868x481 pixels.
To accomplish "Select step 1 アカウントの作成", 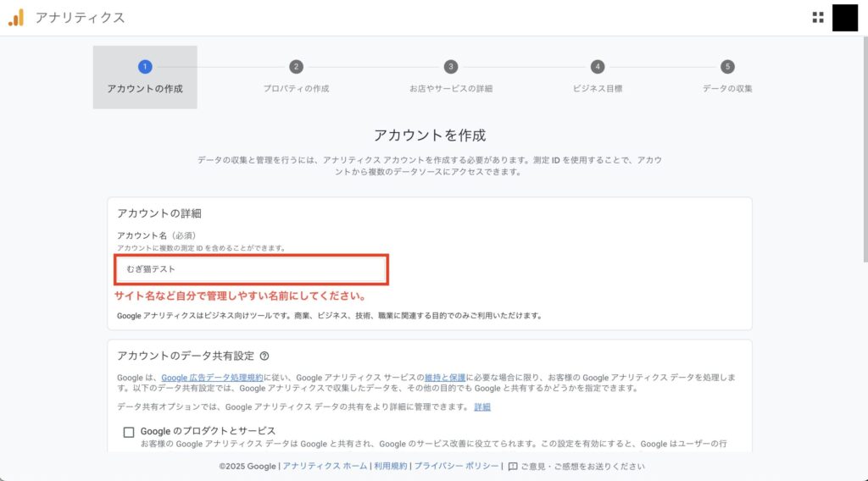I will coord(145,77).
